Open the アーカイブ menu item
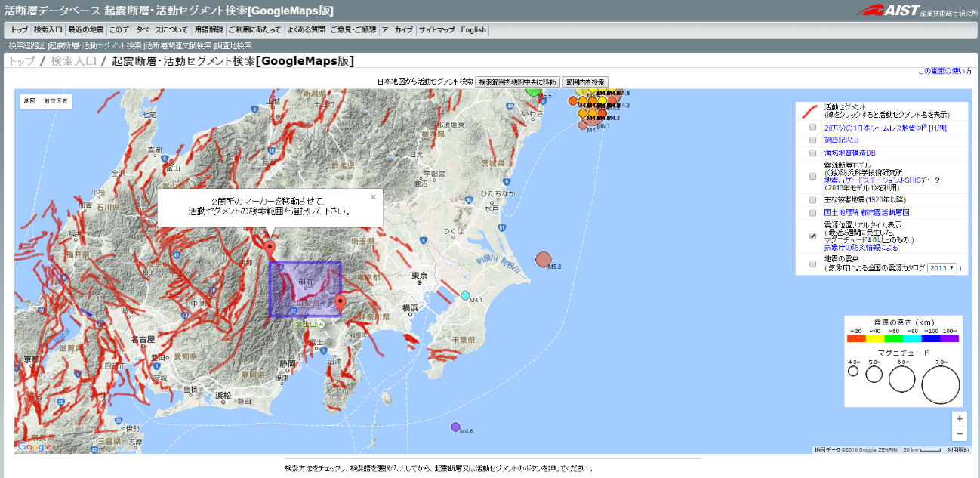This screenshot has width=980, height=478. click(397, 30)
